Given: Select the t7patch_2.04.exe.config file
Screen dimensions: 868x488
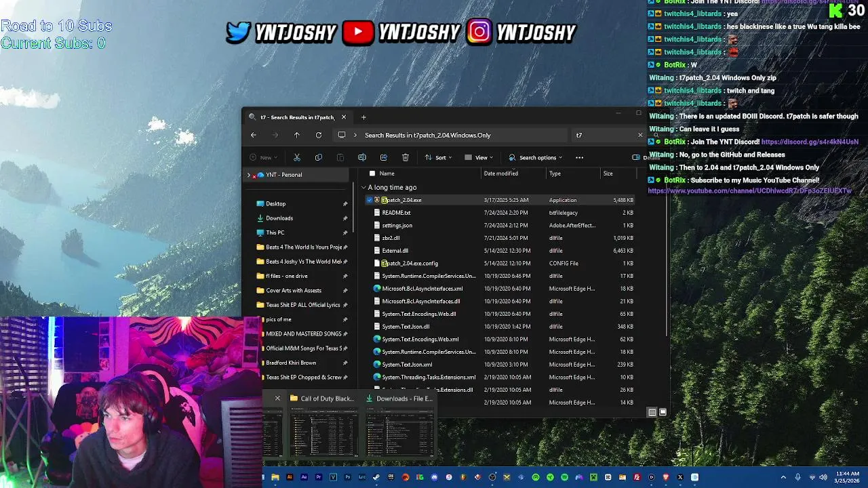Looking at the screenshot, I should pos(410,263).
